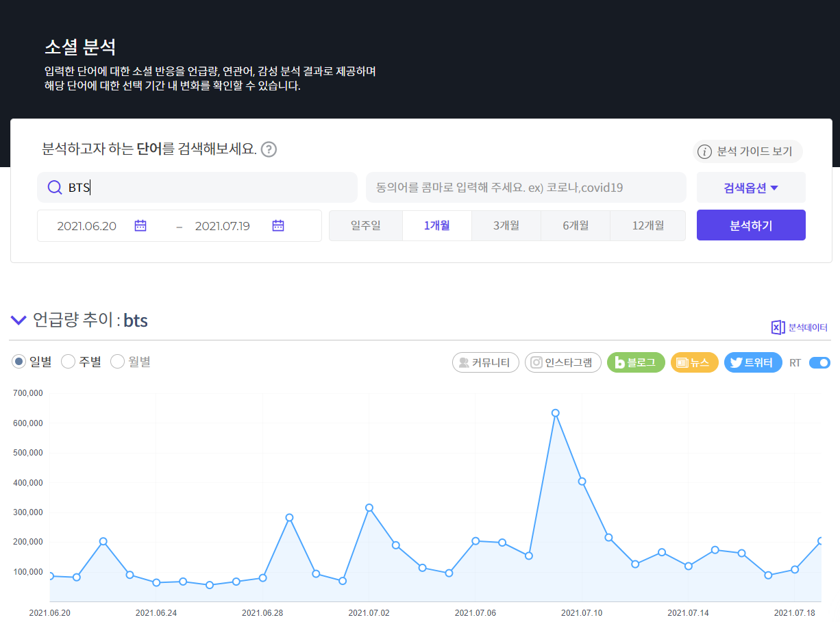
Task: Click the help question mark icon
Action: (269, 149)
